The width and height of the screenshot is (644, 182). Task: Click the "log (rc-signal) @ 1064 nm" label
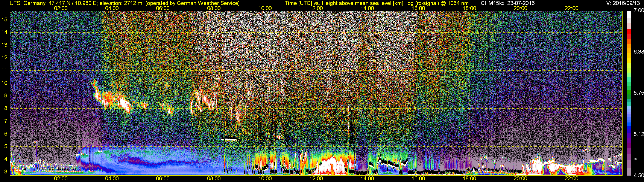(437, 3)
